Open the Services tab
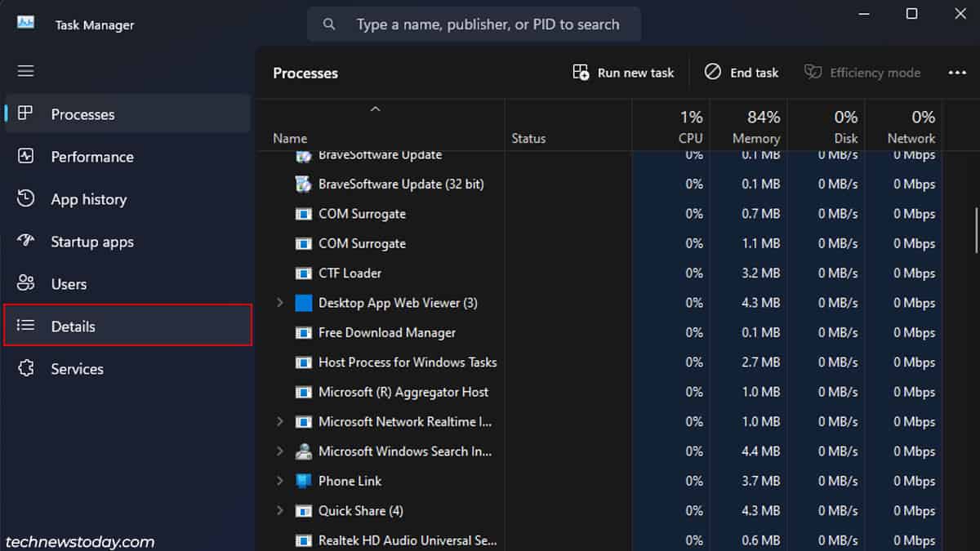980x551 pixels. pos(128,368)
